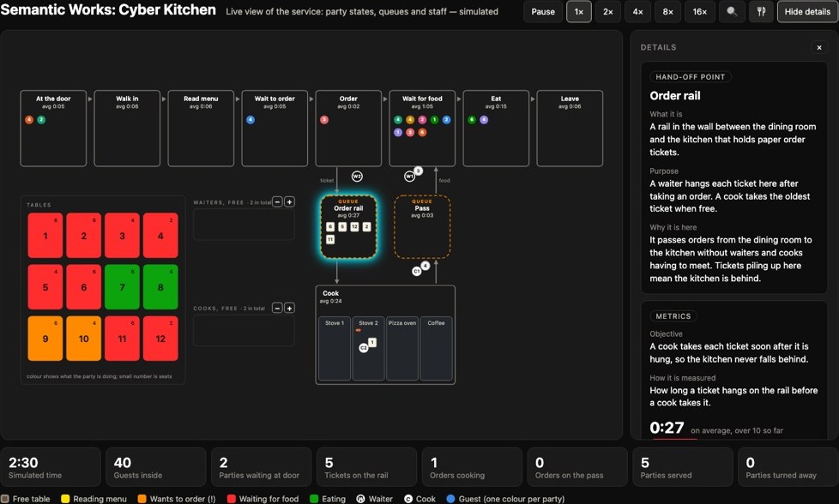Click green table 7
The height and width of the screenshot is (504, 839).
coord(123,287)
